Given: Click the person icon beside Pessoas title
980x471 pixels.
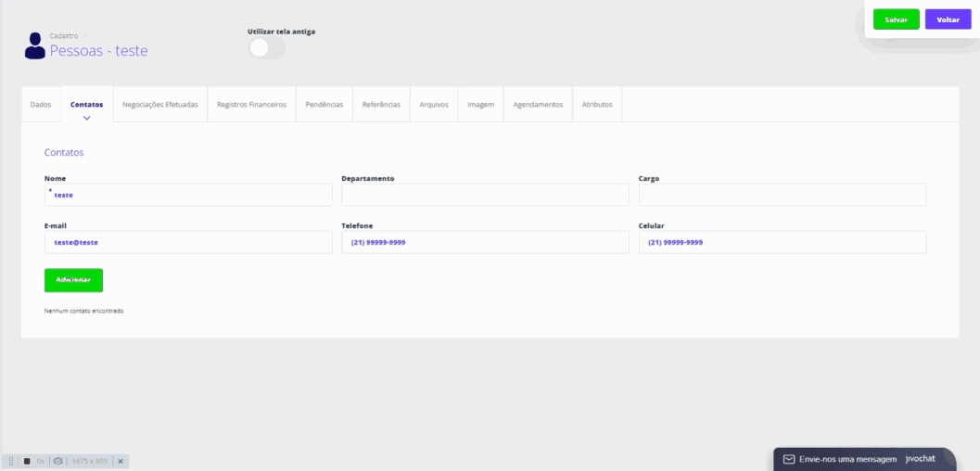Looking at the screenshot, I should pos(34,45).
